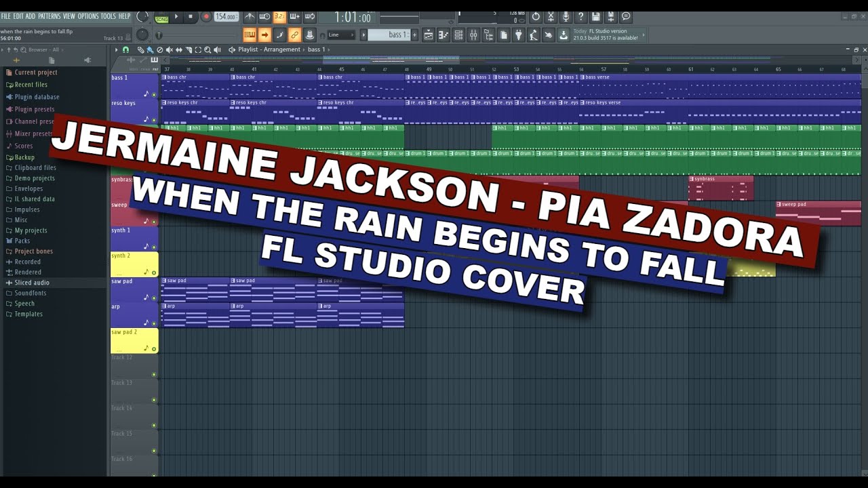The image size is (868, 488).
Task: Adjust the main volume knob
Action: 142,16
